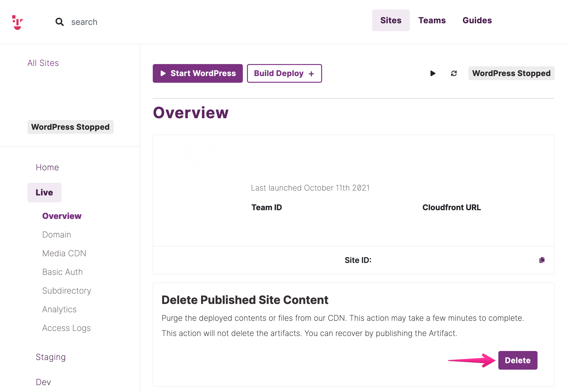Click the Last launched October 11th 2021 text
The width and height of the screenshot is (567, 392).
pos(310,188)
